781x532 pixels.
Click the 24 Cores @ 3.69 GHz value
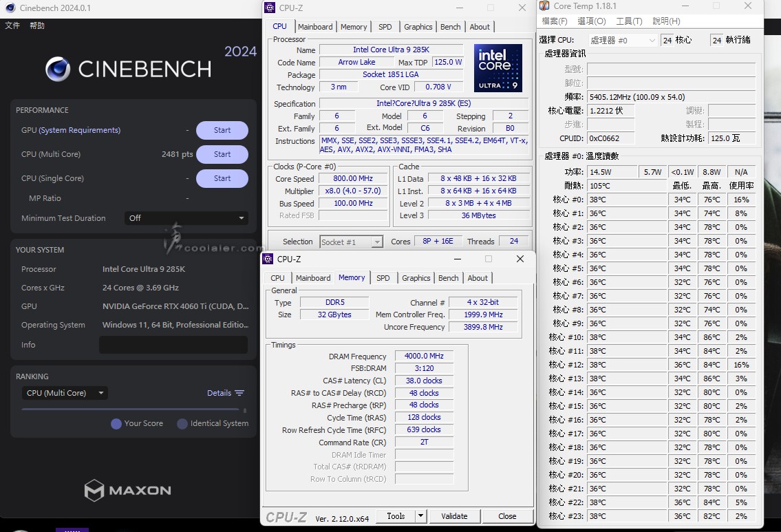tap(140, 288)
